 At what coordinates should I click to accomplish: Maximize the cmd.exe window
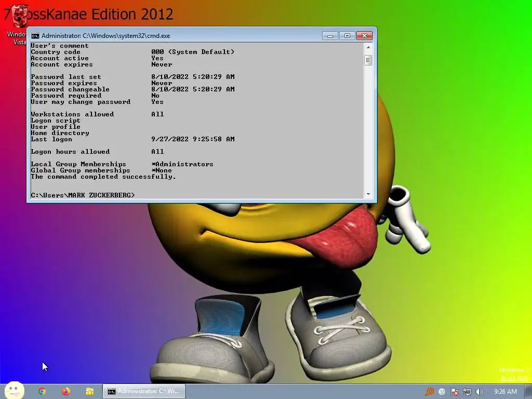347,36
